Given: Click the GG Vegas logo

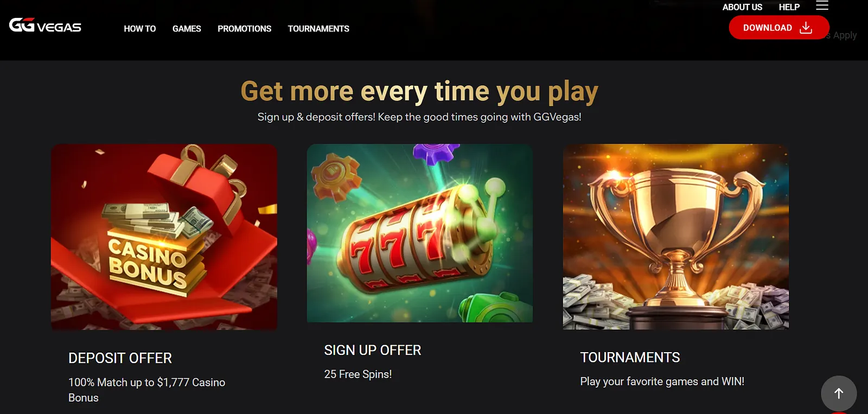Looking at the screenshot, I should 45,25.
